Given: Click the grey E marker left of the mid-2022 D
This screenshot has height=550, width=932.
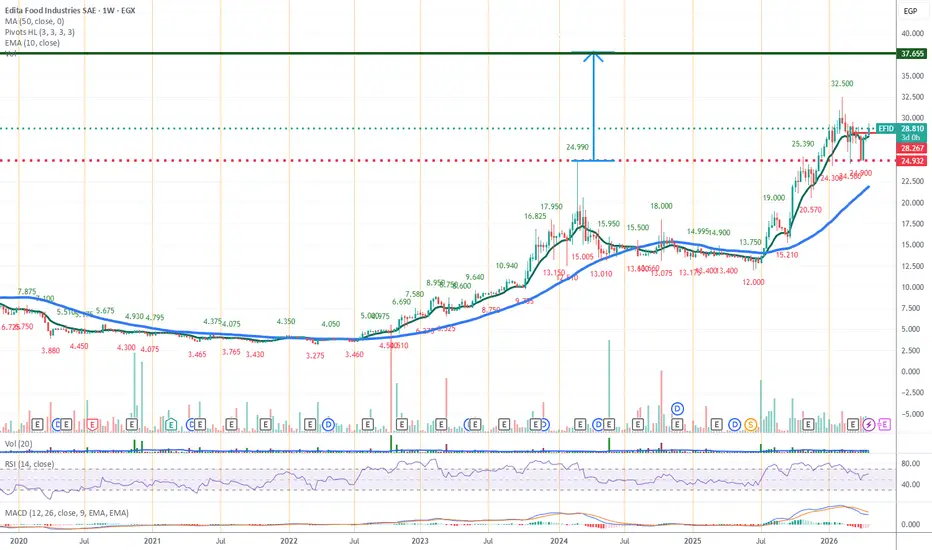Looking at the screenshot, I should point(310,425).
